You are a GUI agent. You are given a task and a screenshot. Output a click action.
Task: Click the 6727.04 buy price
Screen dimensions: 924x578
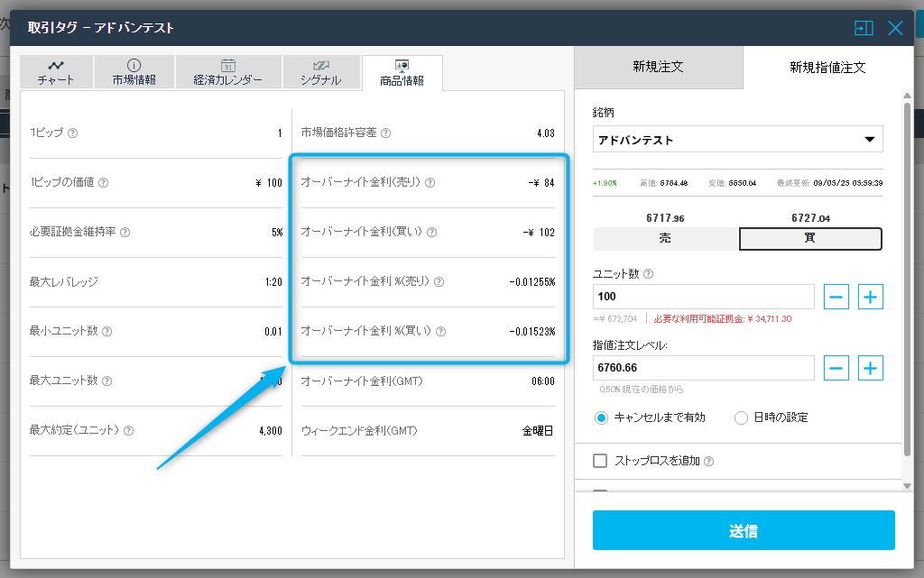tap(810, 218)
